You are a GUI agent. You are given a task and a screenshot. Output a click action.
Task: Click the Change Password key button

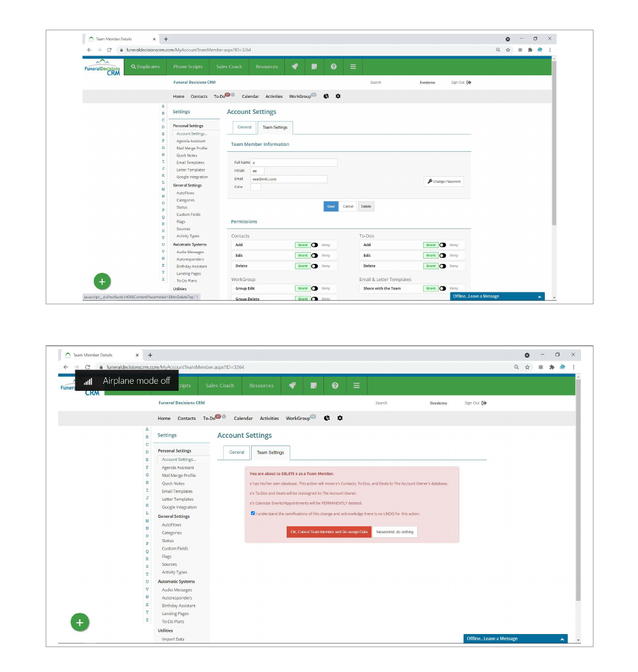click(x=444, y=181)
